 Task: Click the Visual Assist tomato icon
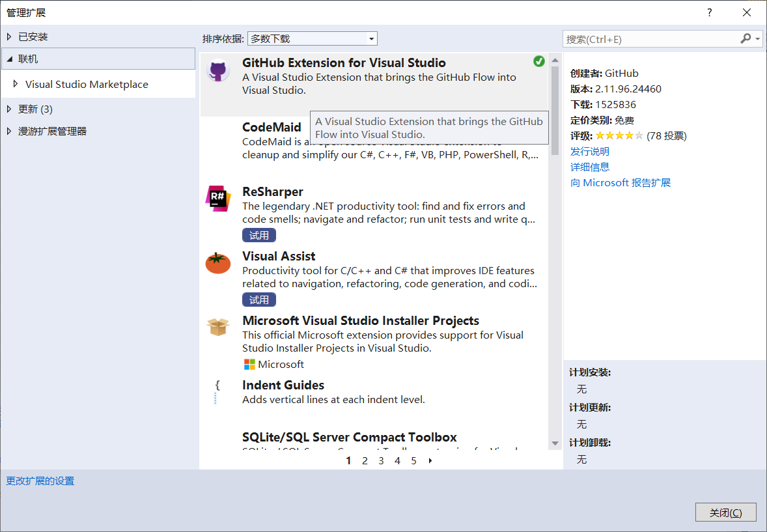pyautogui.click(x=217, y=263)
